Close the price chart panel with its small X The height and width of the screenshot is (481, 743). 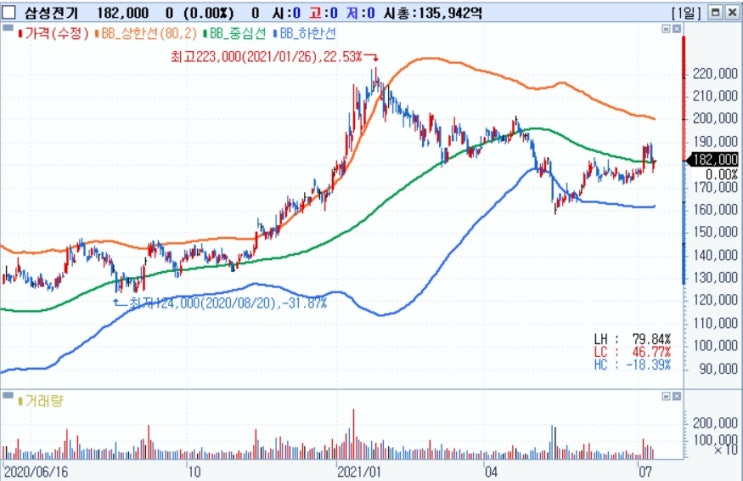(x=677, y=29)
